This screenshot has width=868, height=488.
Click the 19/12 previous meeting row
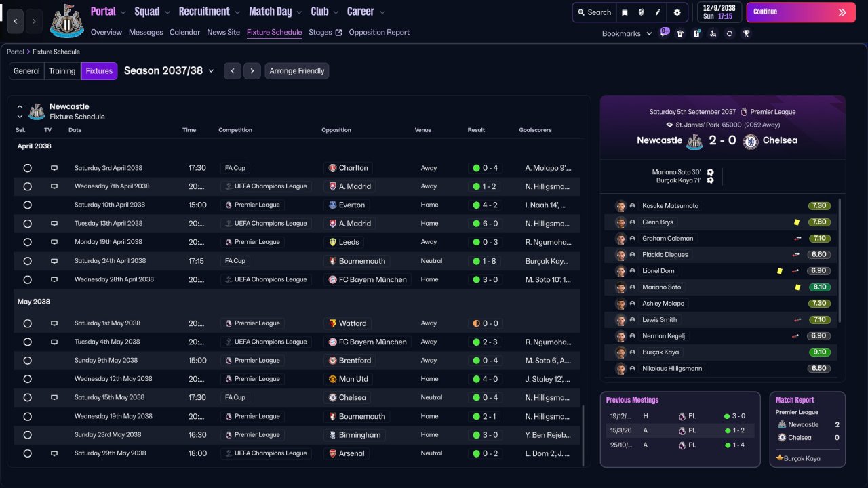[680, 416]
